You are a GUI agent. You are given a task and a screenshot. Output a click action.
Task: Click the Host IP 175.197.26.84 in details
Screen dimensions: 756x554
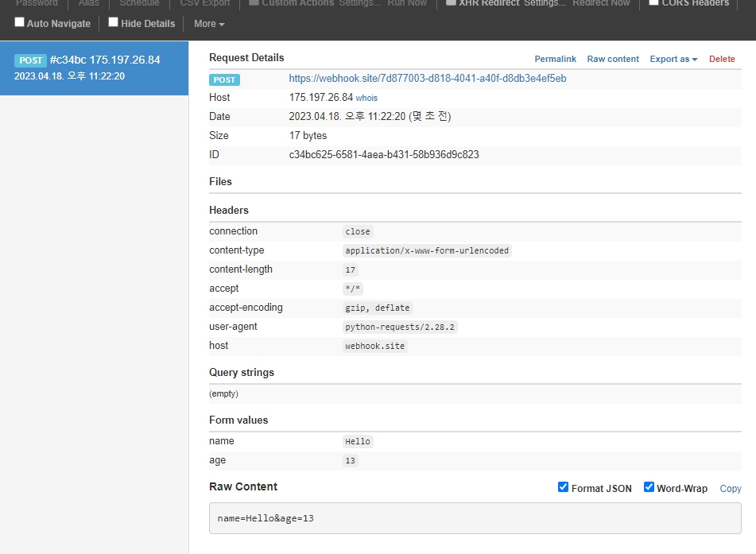click(x=320, y=98)
